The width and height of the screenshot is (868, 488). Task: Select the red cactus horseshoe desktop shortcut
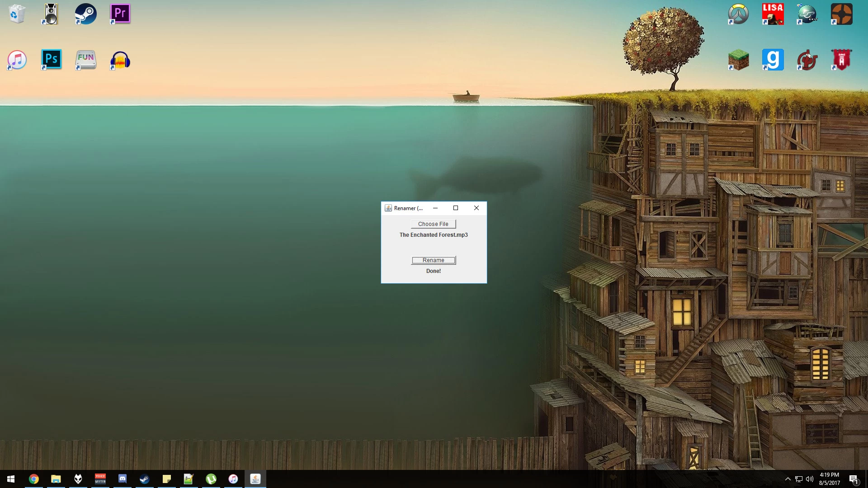(x=807, y=60)
